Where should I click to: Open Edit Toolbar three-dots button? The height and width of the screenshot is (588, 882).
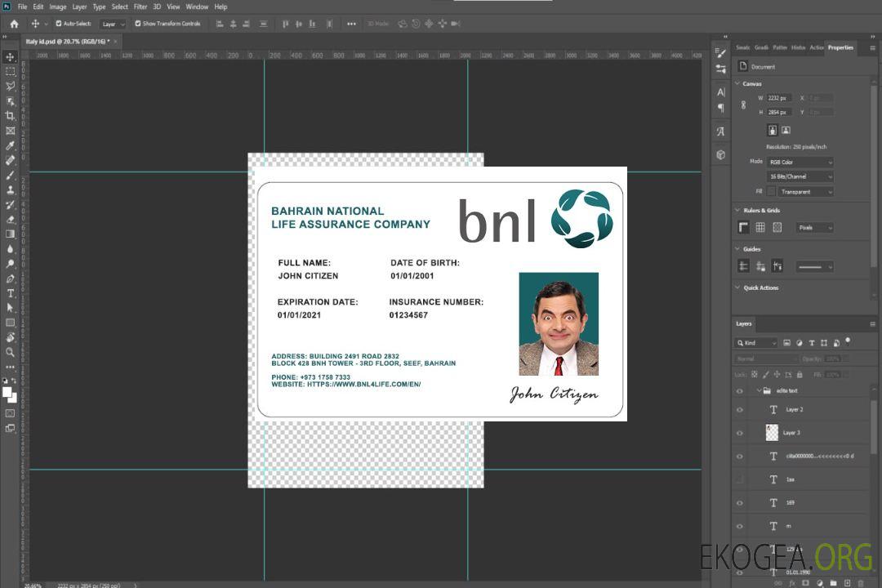click(x=10, y=367)
